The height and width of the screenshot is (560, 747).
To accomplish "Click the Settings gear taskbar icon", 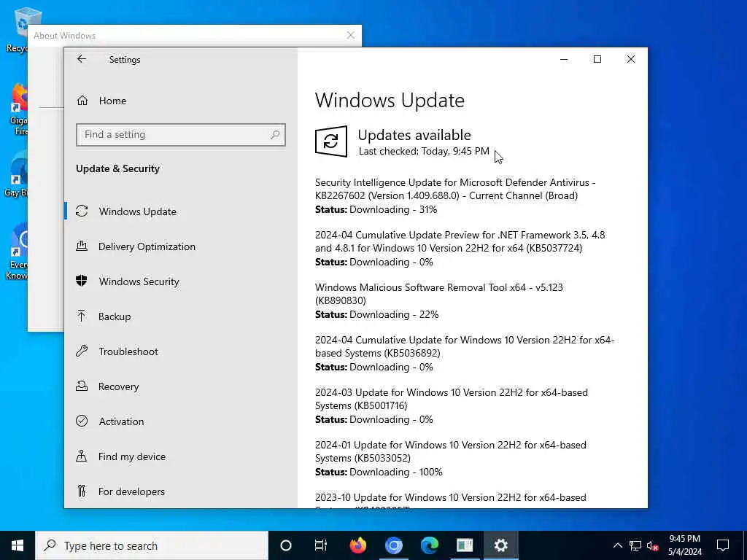I will coord(500,545).
